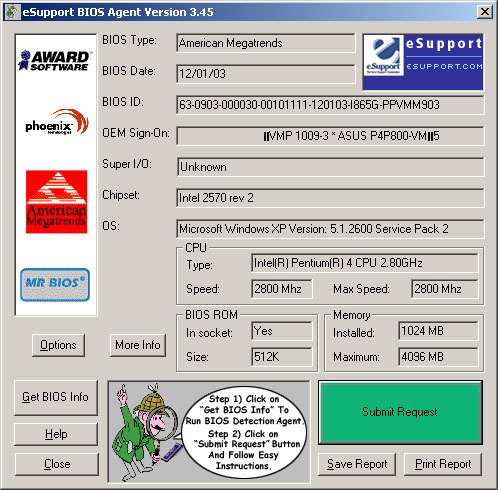The image size is (498, 490).
Task: Click the American Megatrends logo
Action: pyautogui.click(x=56, y=202)
